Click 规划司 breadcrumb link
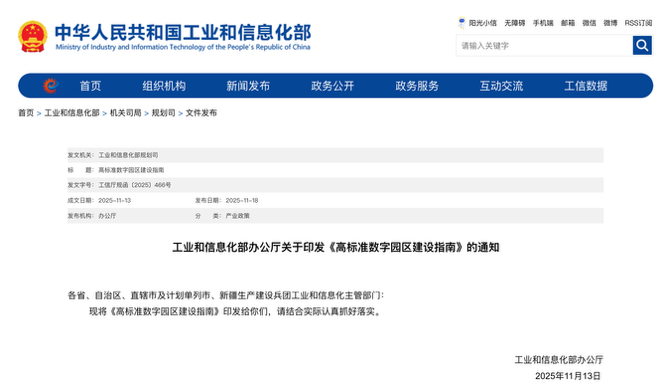The height and width of the screenshot is (390, 663). click(164, 113)
